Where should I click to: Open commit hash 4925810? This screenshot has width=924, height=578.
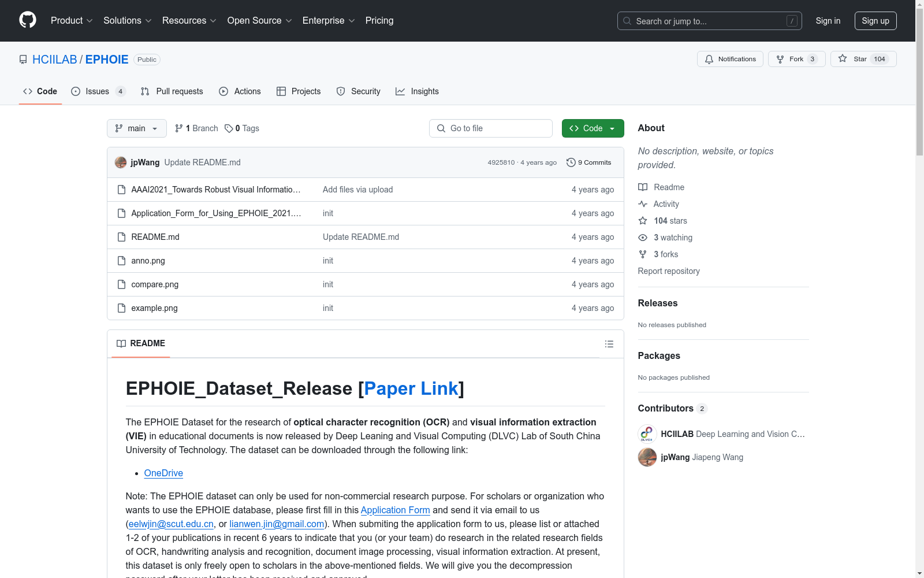pos(501,162)
